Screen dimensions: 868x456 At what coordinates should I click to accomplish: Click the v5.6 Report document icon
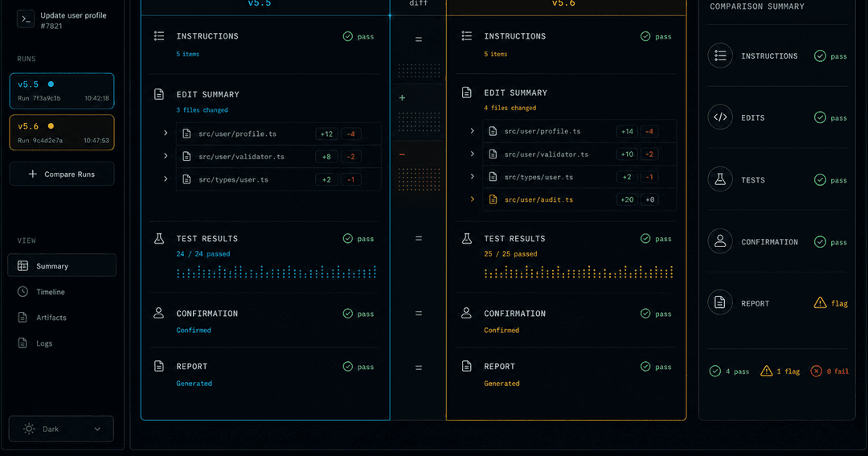click(x=467, y=366)
